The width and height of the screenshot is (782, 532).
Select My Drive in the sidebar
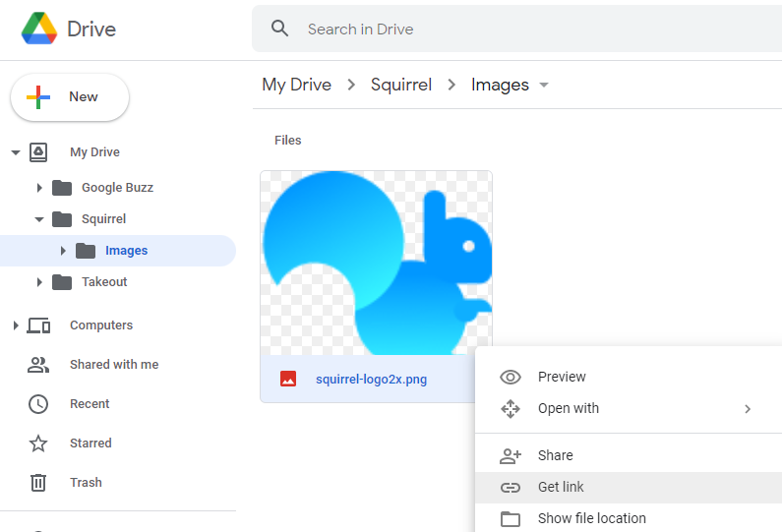pos(94,152)
